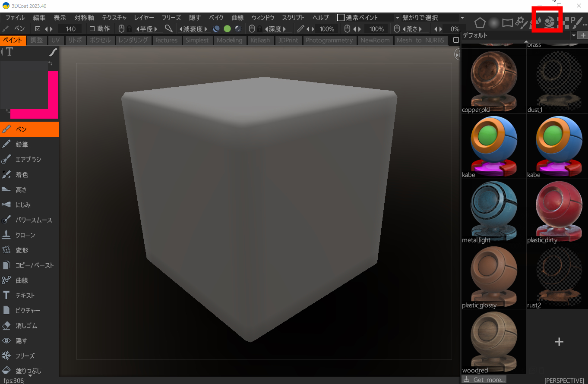588x384 pixels.
Task: Expand the 繋がりで選択 dropdown
Action: pyautogui.click(x=462, y=18)
